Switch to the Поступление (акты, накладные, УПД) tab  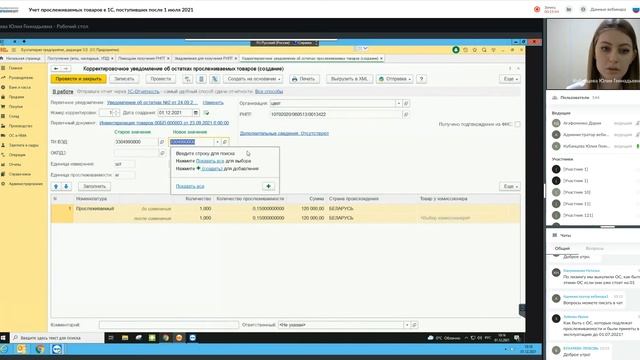pyautogui.click(x=79, y=58)
